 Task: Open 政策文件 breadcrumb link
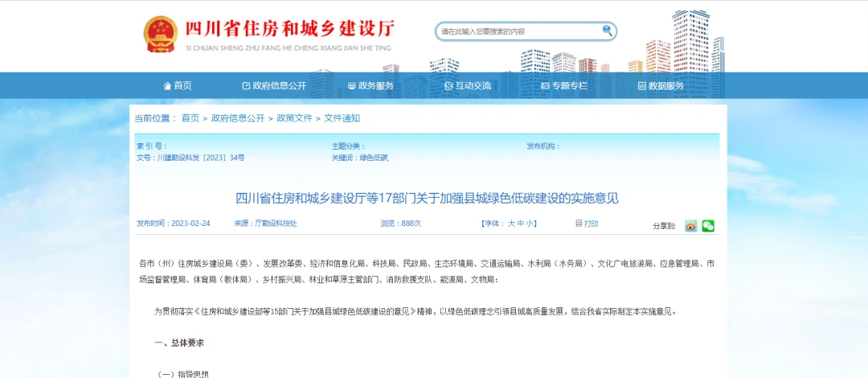tap(294, 118)
